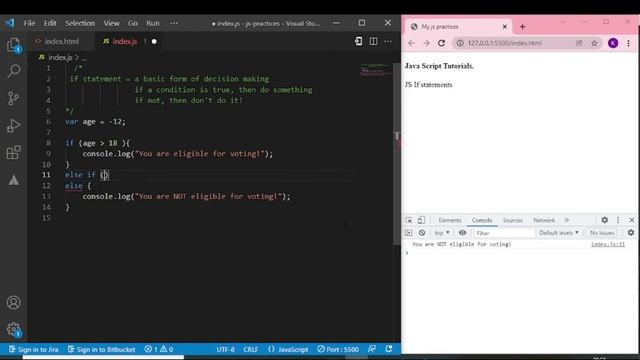Switch to the index.html editor tab
This screenshot has width=640, height=360.
(61, 41)
